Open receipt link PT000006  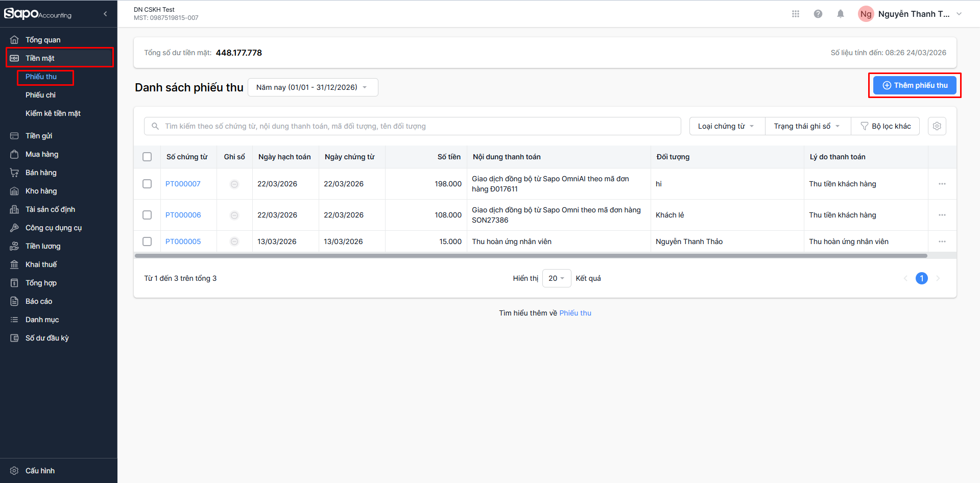point(183,215)
